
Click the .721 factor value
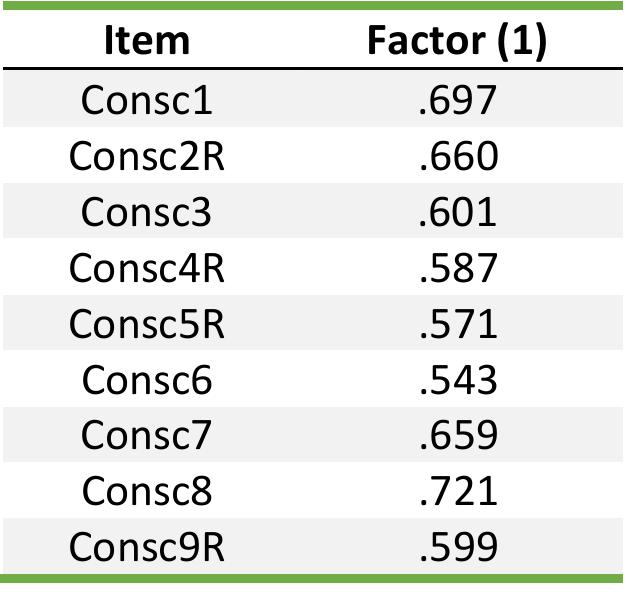pos(458,491)
